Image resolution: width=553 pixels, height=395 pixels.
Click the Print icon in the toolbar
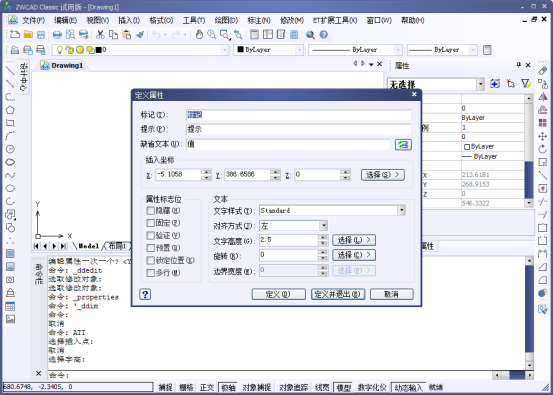[57, 35]
